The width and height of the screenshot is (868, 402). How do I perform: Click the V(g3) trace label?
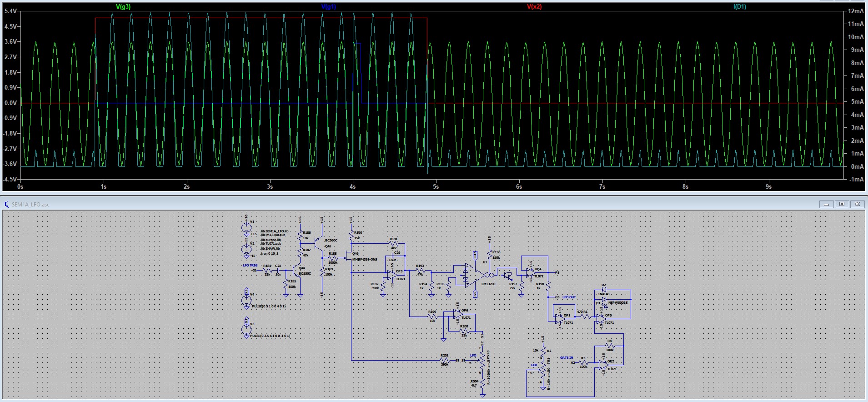(123, 7)
